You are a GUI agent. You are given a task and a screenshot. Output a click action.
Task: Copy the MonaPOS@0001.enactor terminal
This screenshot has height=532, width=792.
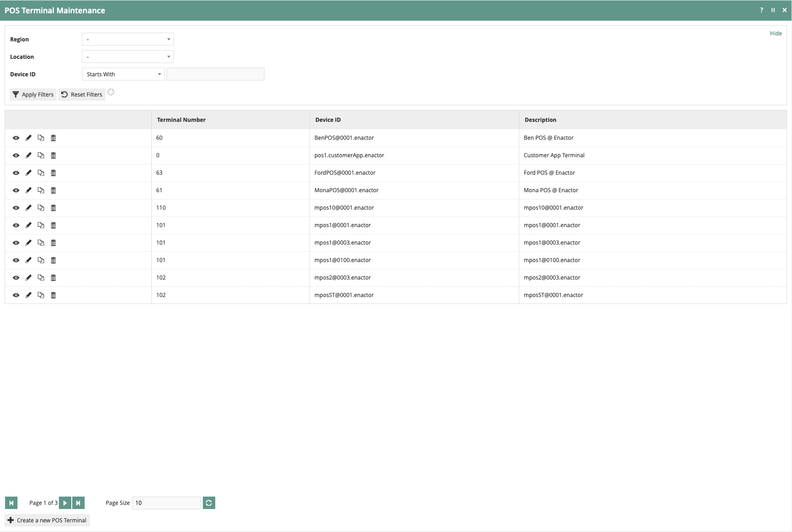tap(41, 190)
